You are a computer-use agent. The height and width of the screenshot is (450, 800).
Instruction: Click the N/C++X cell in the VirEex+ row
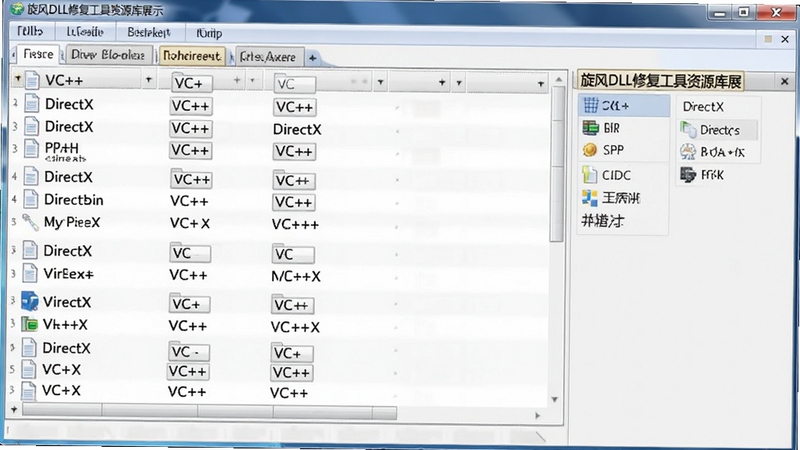pos(296,277)
